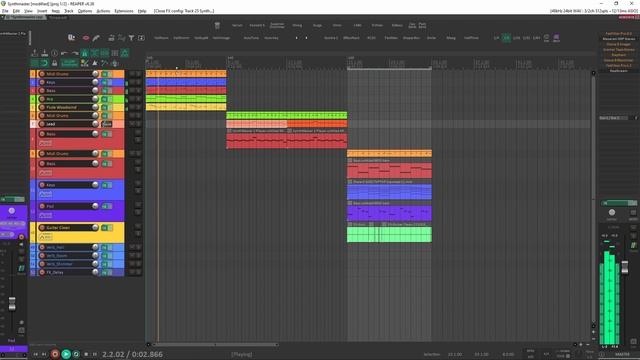The width and height of the screenshot is (640, 360).
Task: Click the master pan knob
Action: click(x=611, y=212)
